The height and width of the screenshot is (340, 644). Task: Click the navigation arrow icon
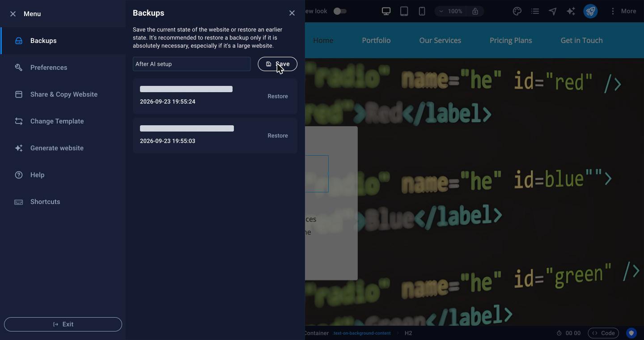[553, 11]
